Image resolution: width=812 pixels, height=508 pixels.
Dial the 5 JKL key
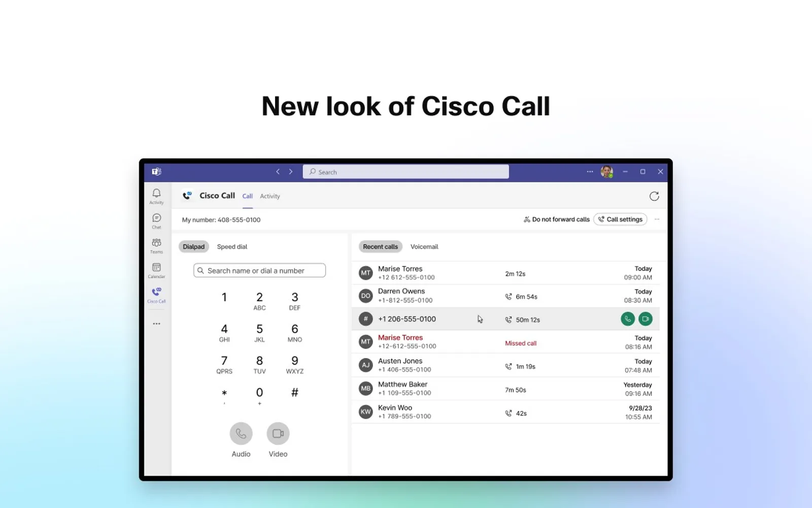click(x=259, y=333)
